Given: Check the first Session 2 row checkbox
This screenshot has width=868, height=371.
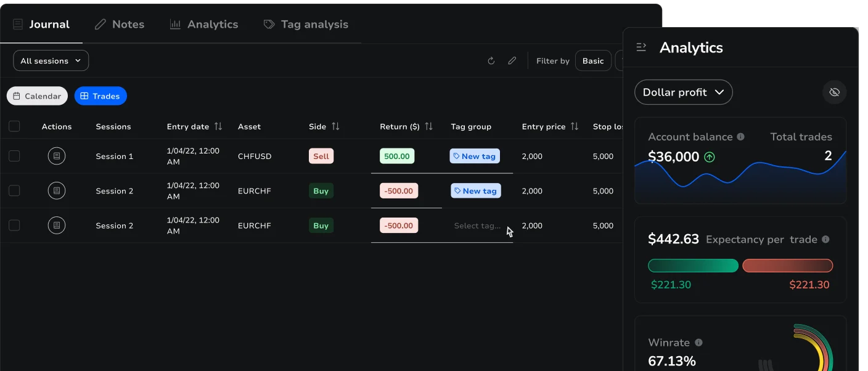Looking at the screenshot, I should point(14,191).
